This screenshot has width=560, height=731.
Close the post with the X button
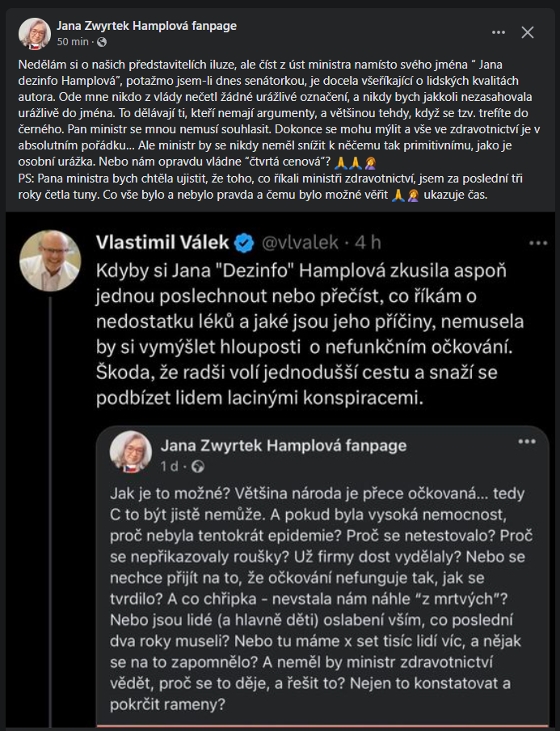[528, 32]
